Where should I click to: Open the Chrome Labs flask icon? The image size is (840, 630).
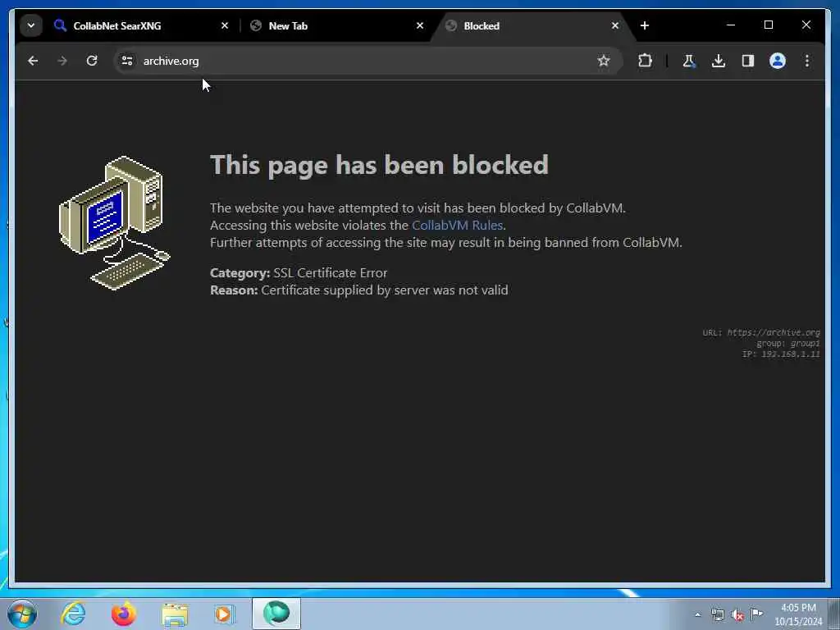tap(689, 61)
